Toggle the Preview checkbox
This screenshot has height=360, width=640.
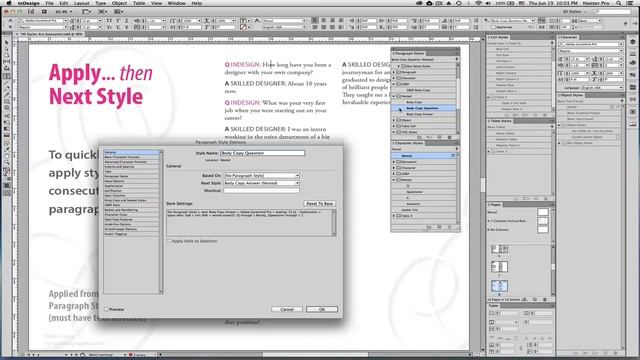click(106, 309)
